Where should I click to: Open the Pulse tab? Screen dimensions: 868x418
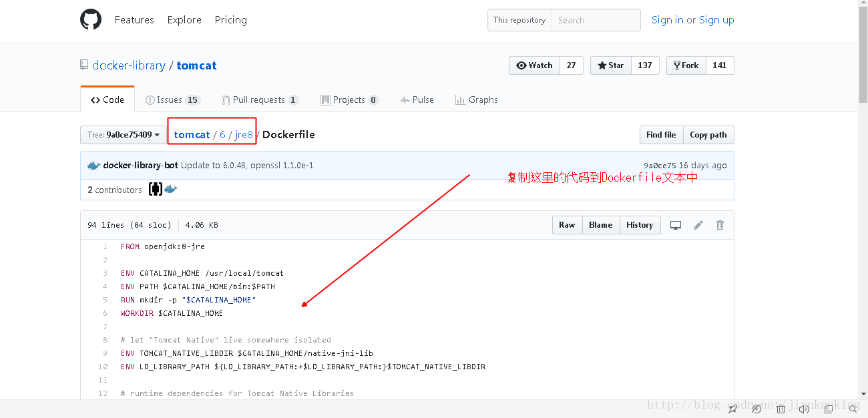pos(417,99)
